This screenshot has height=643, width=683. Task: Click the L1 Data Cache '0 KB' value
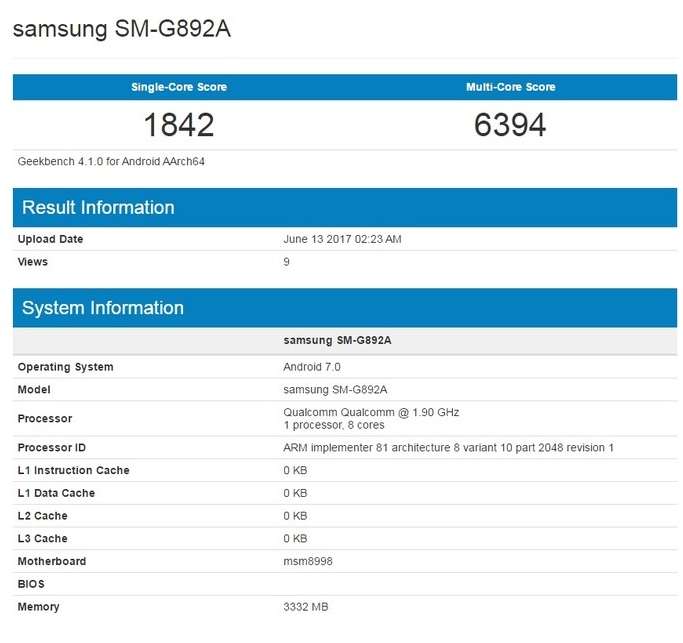tap(295, 493)
